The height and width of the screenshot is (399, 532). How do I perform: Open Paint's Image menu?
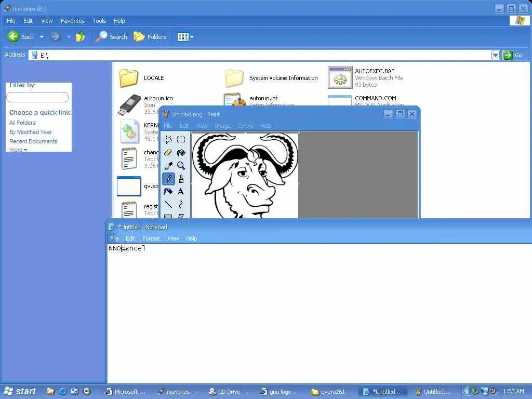click(222, 126)
